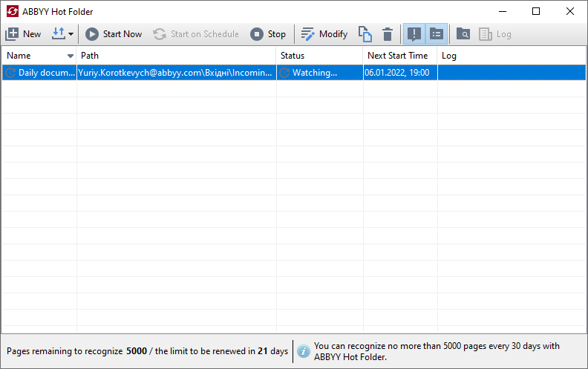This screenshot has width=588, height=369.
Task: Close the ABBYY Hot Folder window
Action: click(x=570, y=11)
